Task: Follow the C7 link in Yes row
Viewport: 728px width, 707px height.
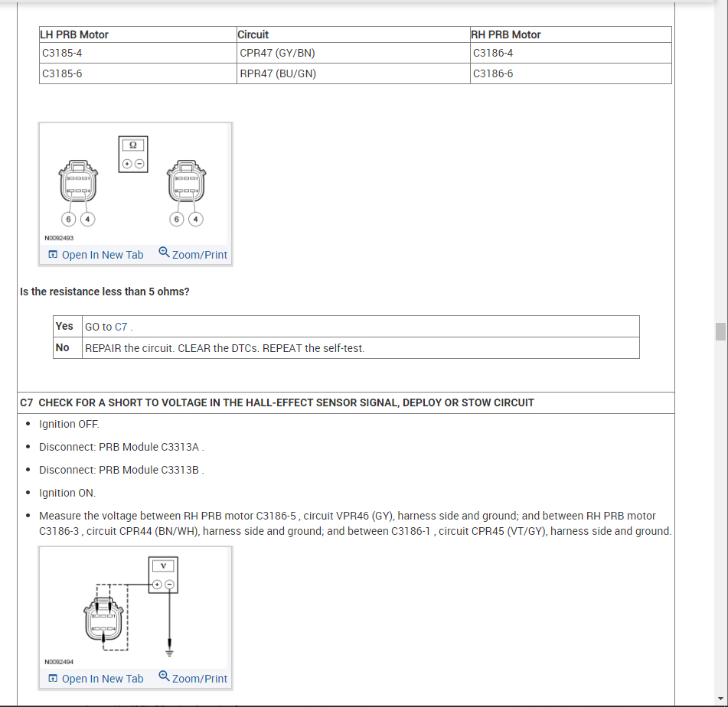Action: point(121,327)
